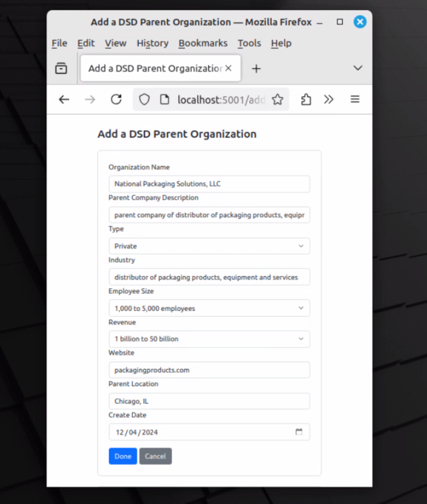Open a new browser tab
427x504 pixels.
pyautogui.click(x=256, y=68)
